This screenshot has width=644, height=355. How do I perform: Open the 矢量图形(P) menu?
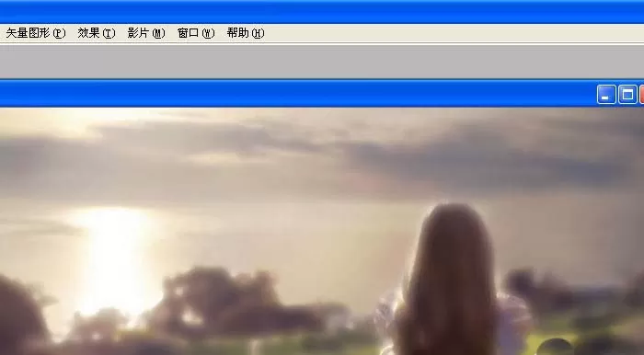(36, 33)
